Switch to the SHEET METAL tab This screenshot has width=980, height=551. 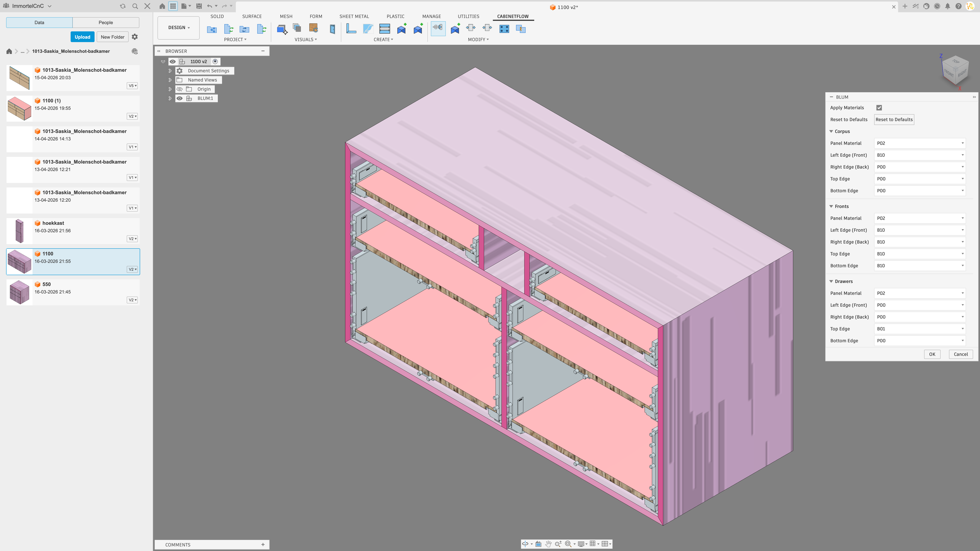[354, 16]
